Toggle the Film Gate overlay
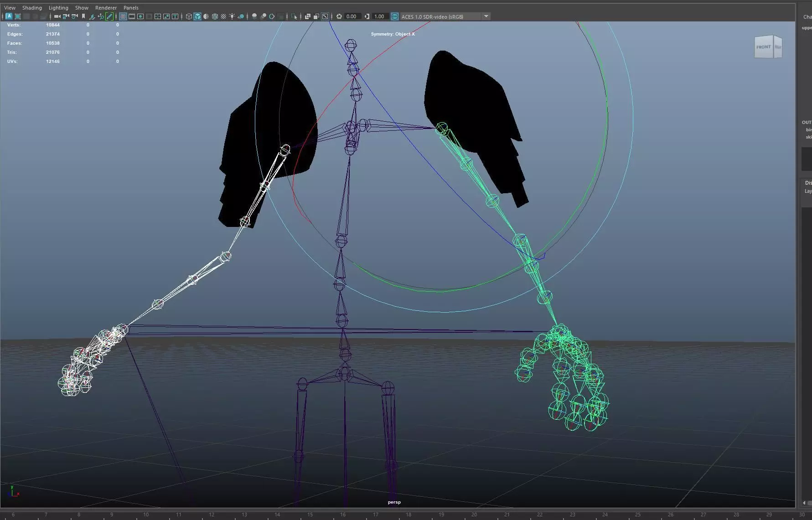 tap(132, 16)
